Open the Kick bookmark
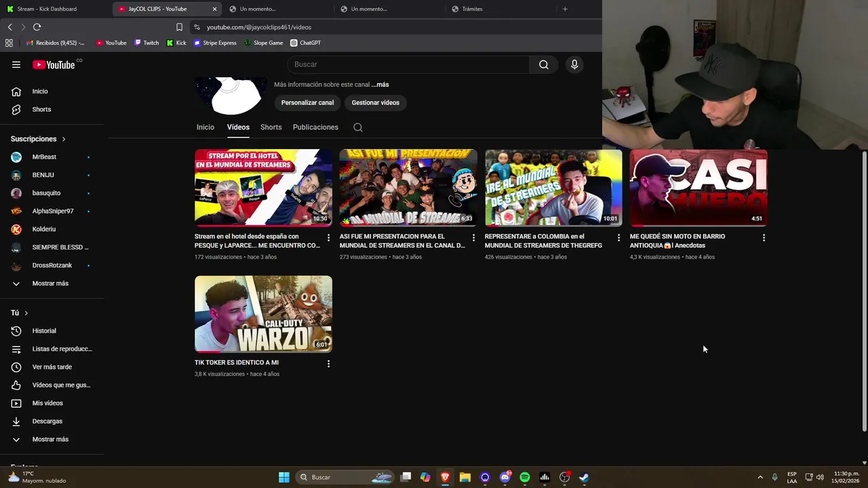The height and width of the screenshot is (488, 868). 176,43
